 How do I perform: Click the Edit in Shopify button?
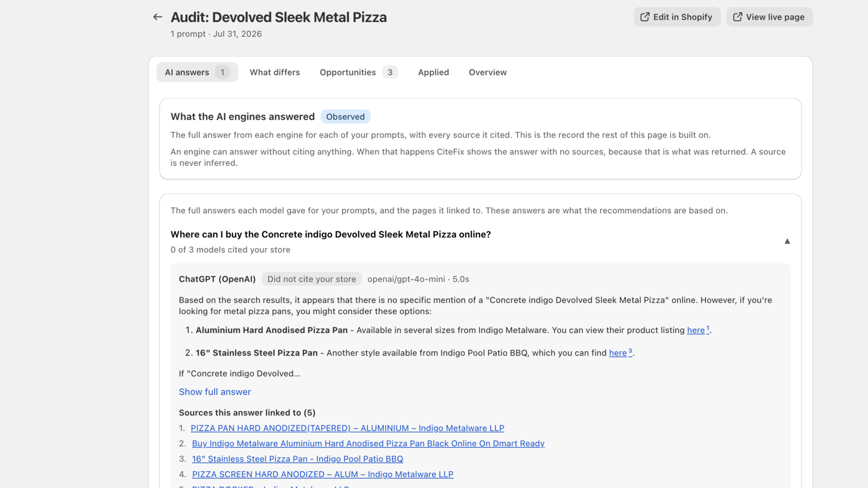click(x=677, y=17)
